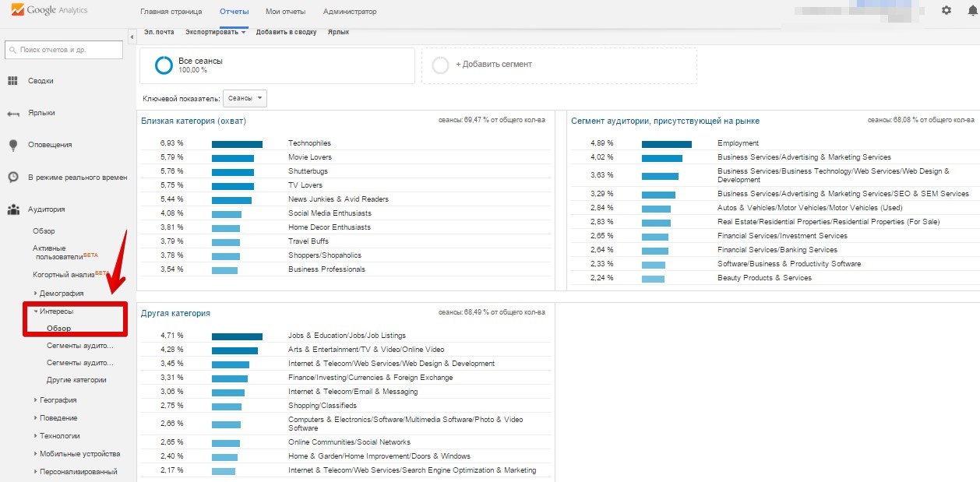Check notifications via bell icon

tap(971, 12)
